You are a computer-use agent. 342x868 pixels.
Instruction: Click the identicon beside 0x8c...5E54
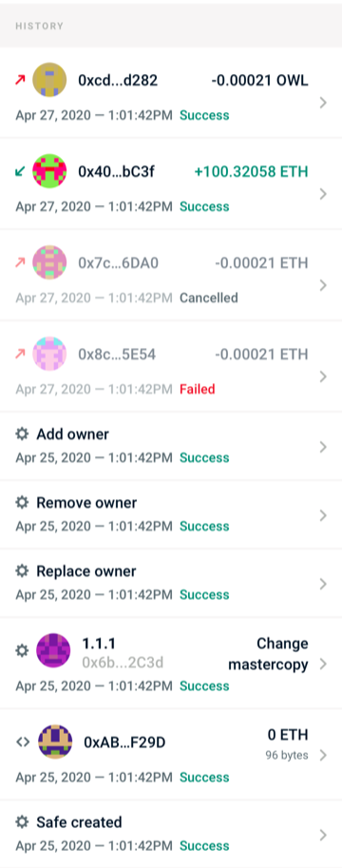click(49, 354)
